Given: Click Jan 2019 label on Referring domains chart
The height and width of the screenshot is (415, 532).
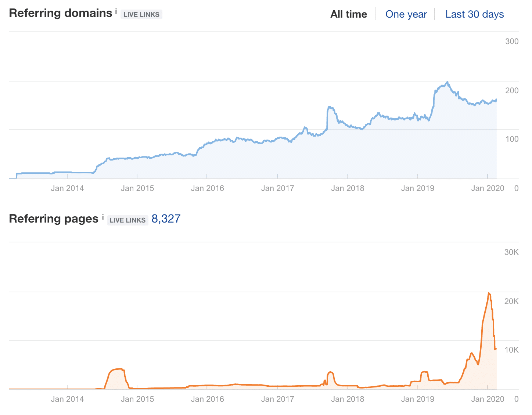Looking at the screenshot, I should [x=417, y=188].
